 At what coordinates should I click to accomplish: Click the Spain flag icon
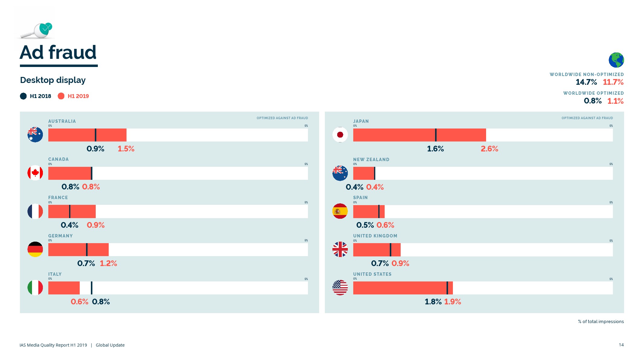[340, 211]
